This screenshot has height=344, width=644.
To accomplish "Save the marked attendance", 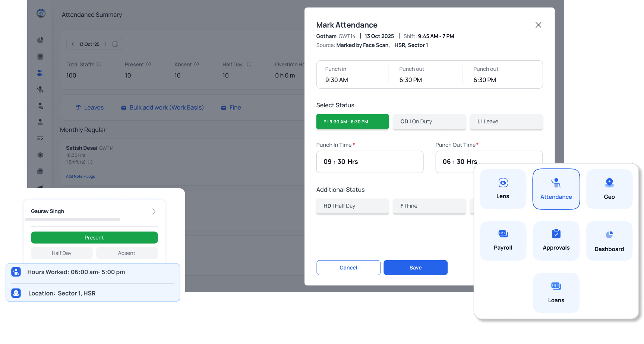I will click(416, 268).
